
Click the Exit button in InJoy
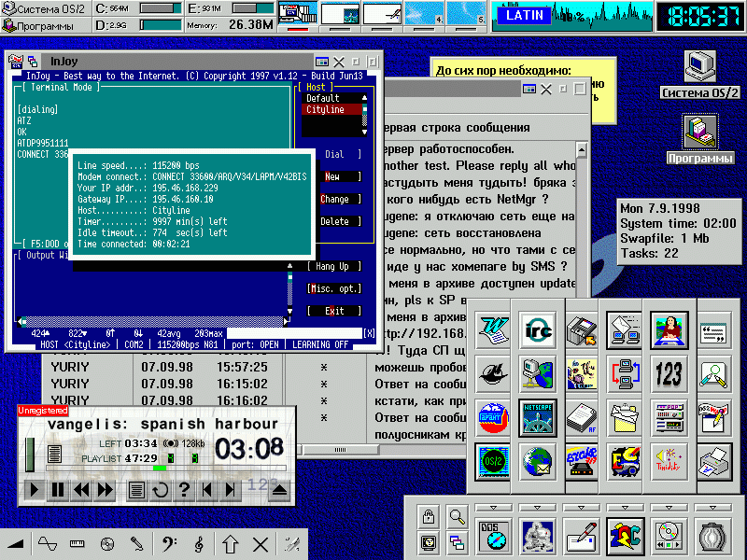(334, 311)
